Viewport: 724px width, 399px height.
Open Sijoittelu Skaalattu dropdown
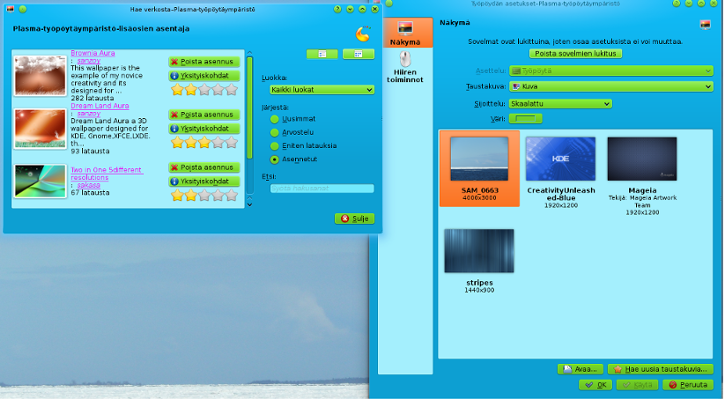click(x=560, y=104)
